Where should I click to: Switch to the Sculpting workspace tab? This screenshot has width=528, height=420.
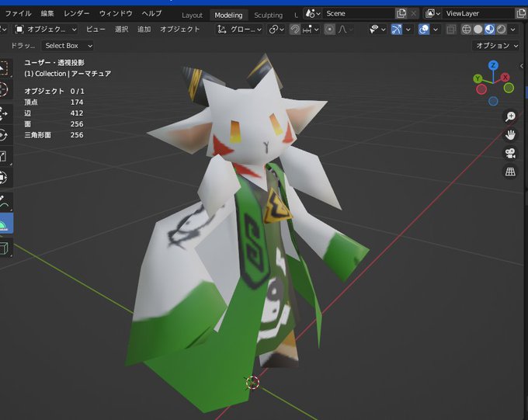[x=268, y=16]
